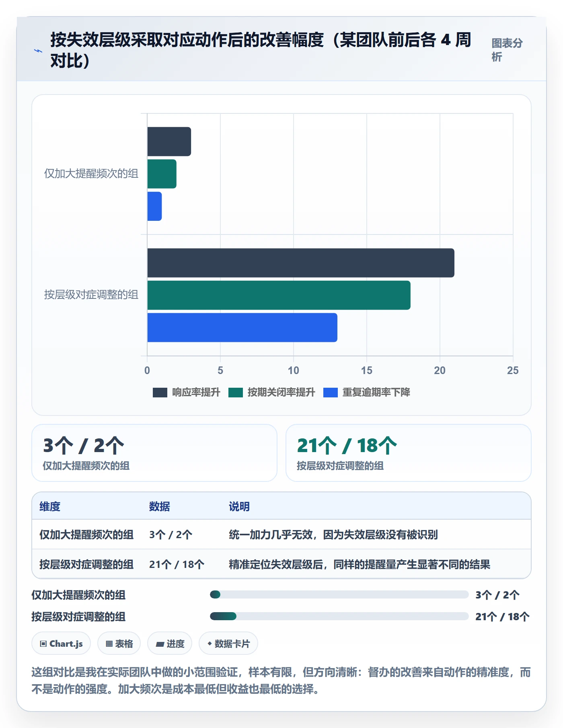Toggle the 重复逾期率下降 legend swatch
Screen dimensions: 563x728
pyautogui.click(x=330, y=393)
